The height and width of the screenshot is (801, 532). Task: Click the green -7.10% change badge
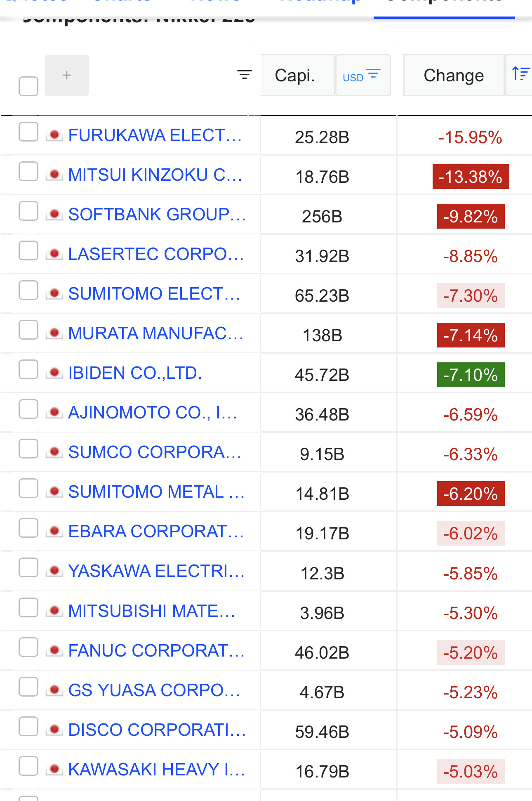pyautogui.click(x=471, y=375)
